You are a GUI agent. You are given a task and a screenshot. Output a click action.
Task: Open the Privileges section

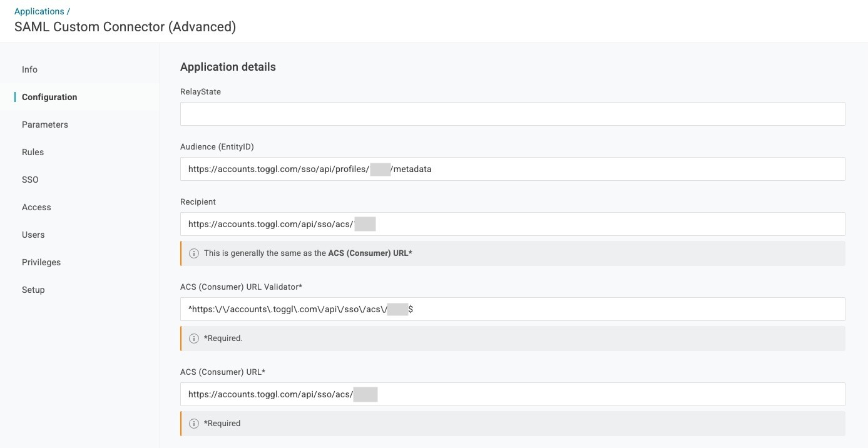(x=41, y=262)
